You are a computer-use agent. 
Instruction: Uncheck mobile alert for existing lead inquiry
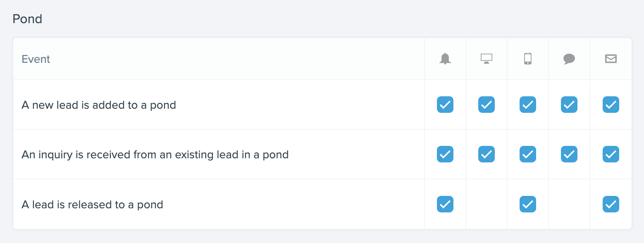528,154
